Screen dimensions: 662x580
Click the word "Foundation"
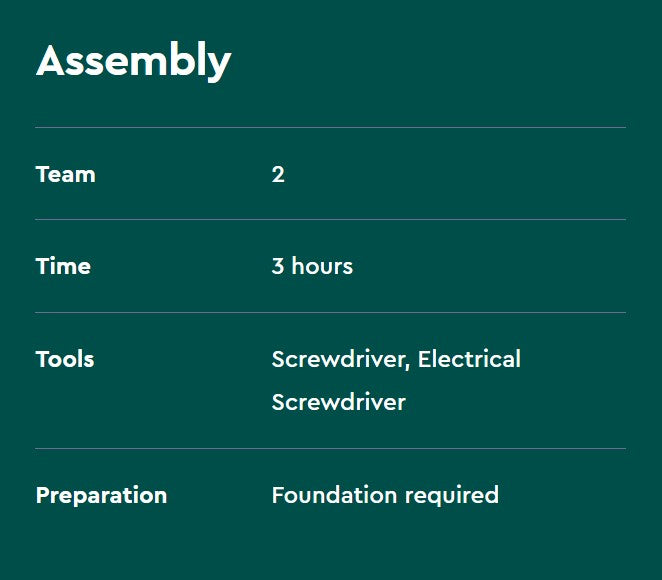point(335,495)
